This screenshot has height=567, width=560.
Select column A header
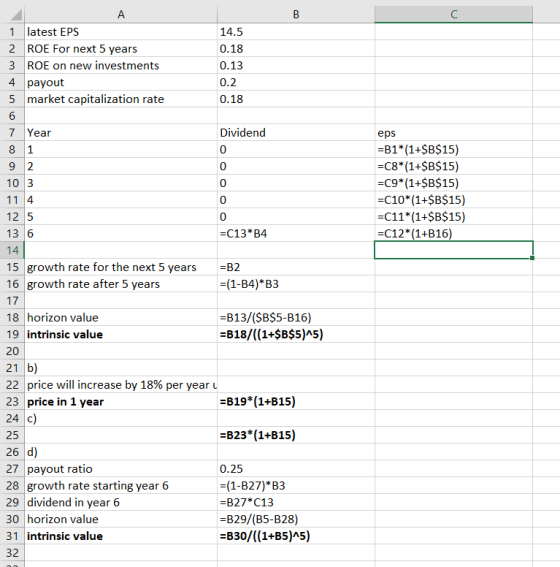pyautogui.click(x=121, y=14)
